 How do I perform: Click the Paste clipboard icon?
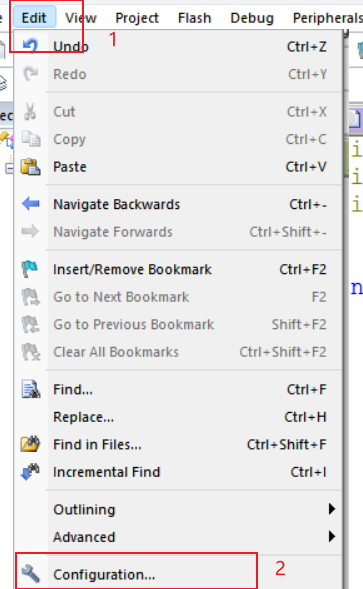point(30,167)
